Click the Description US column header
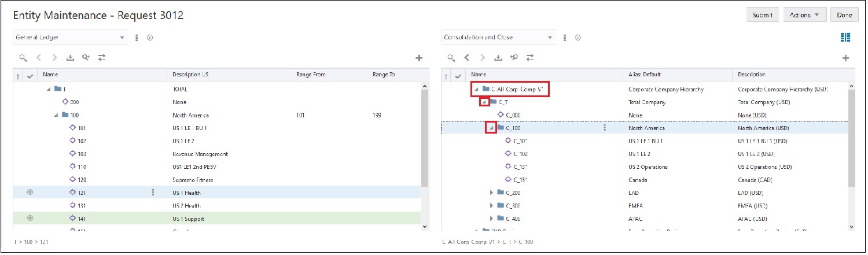Viewport: 868px width, 255px height. 229,75
